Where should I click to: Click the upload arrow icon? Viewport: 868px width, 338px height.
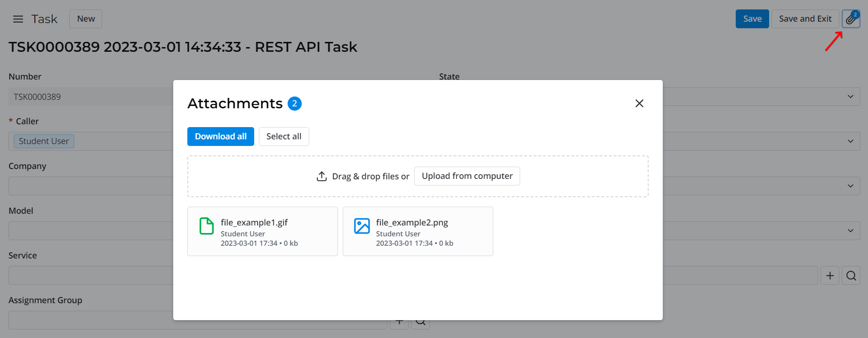321,176
